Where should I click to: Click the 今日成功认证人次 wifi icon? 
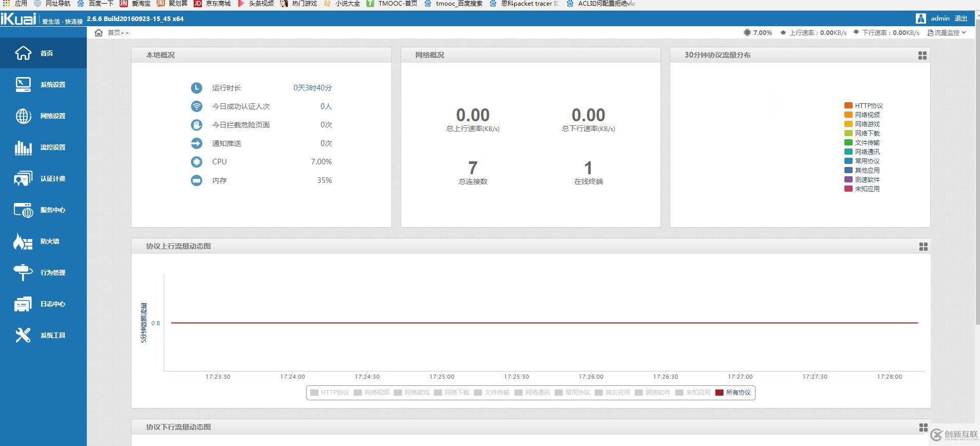click(x=196, y=106)
